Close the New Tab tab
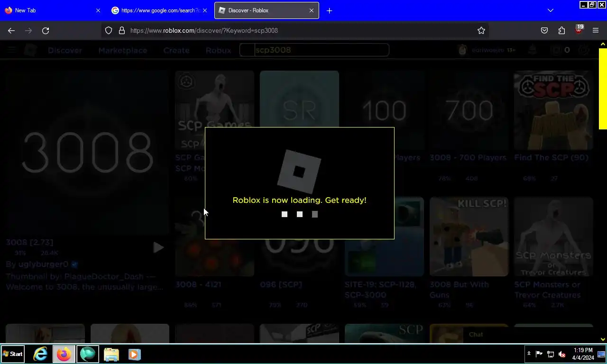 pos(98,10)
